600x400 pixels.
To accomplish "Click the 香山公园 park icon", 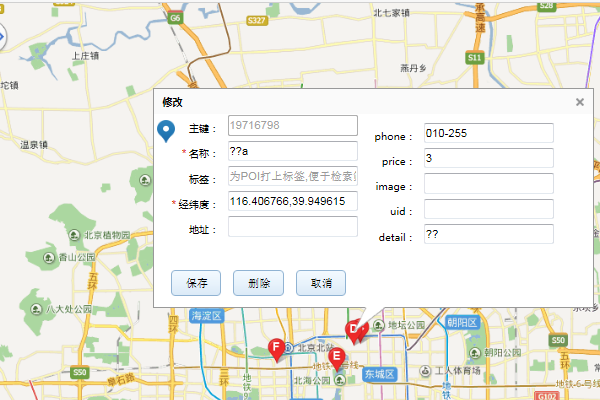I will pyautogui.click(x=49, y=258).
